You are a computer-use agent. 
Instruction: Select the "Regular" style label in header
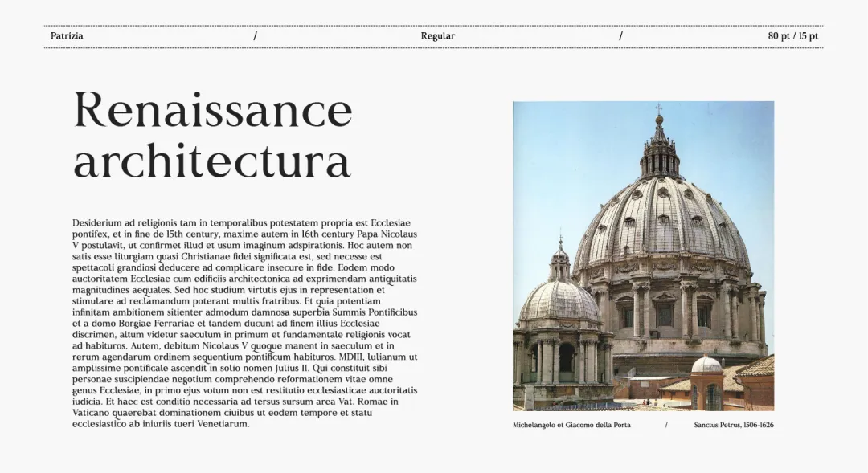pyautogui.click(x=437, y=36)
